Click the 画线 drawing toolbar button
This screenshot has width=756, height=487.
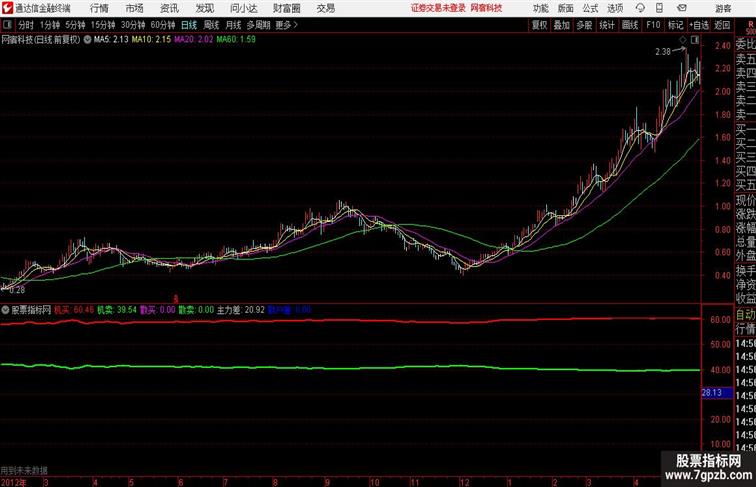(x=630, y=25)
